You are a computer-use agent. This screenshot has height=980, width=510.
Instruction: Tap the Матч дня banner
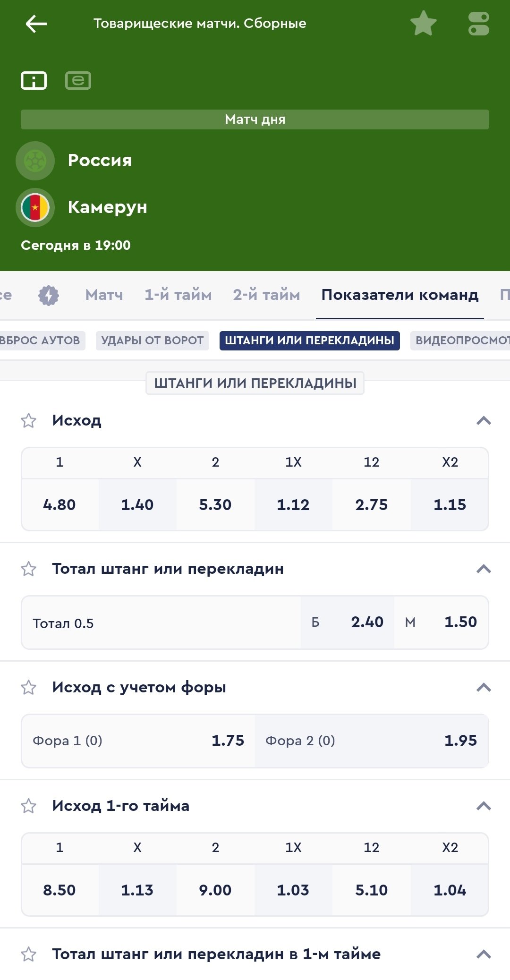(255, 119)
